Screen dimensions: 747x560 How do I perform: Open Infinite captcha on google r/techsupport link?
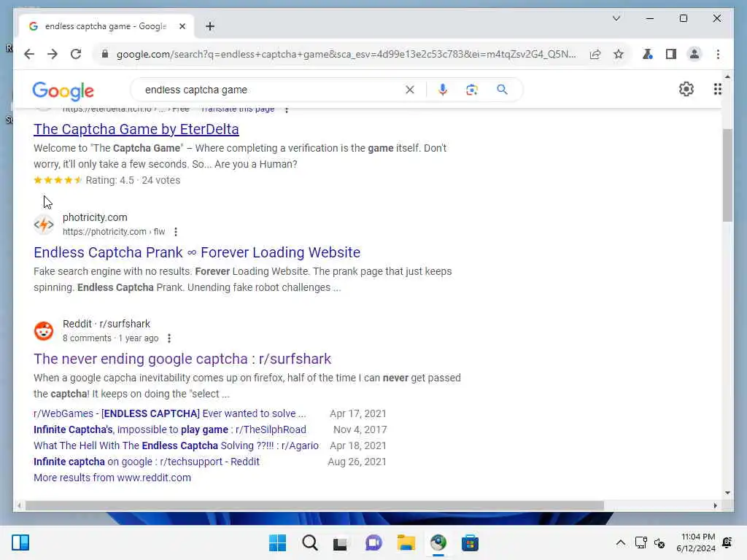(x=146, y=462)
